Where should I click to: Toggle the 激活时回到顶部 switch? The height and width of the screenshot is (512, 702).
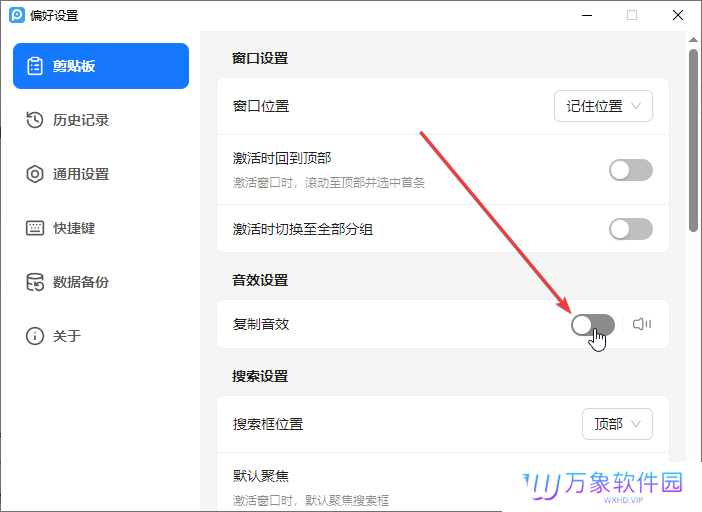click(x=631, y=170)
